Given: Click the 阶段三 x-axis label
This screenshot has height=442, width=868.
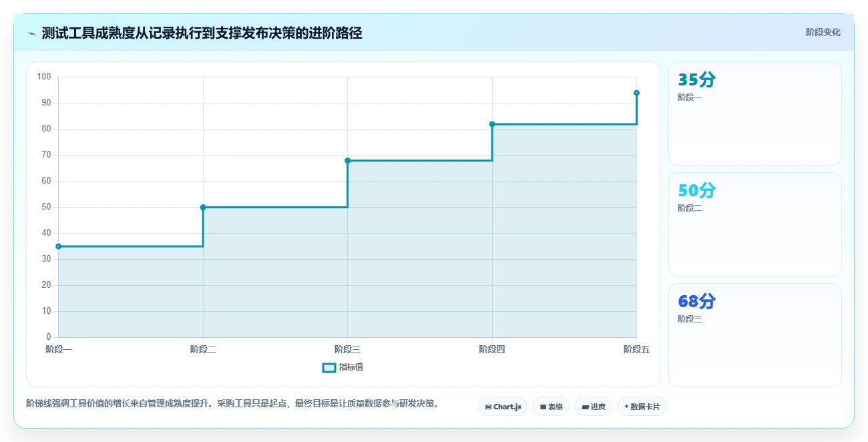Looking at the screenshot, I should 348,349.
